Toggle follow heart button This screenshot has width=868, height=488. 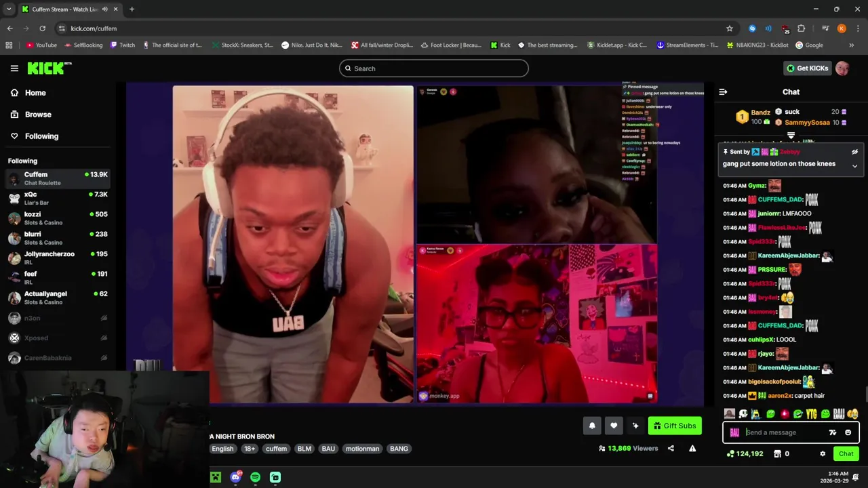(614, 426)
